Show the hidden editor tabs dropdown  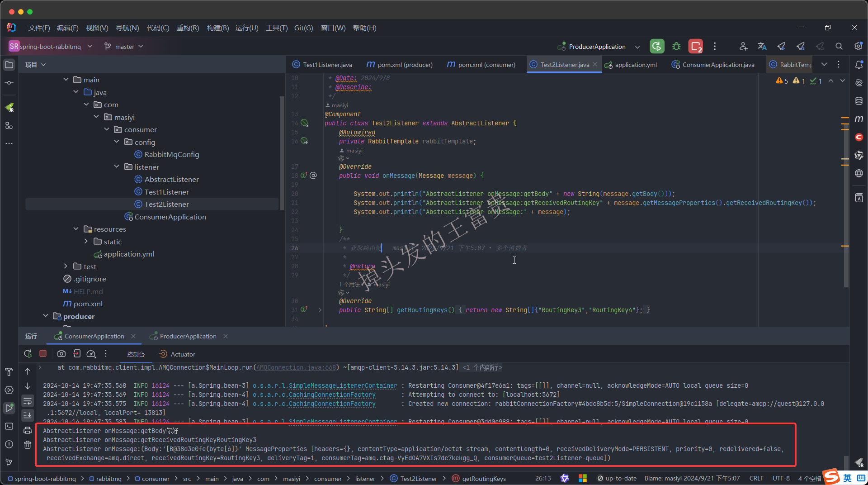point(824,64)
